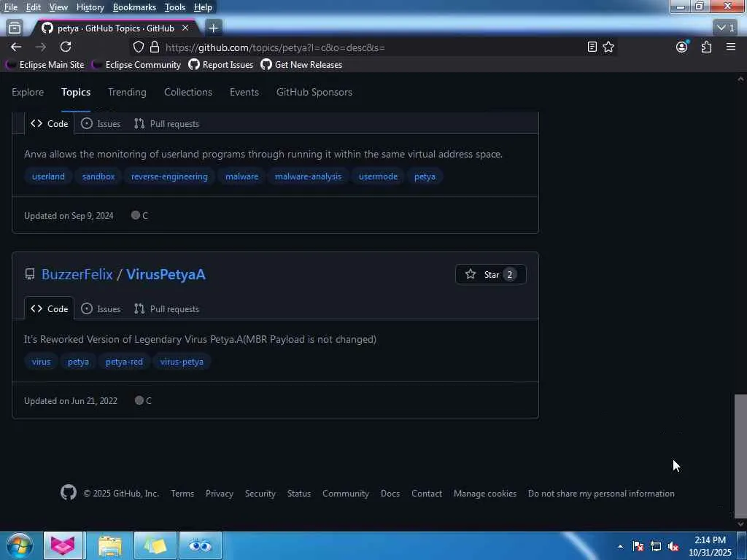Go to the Explore tab

click(28, 92)
